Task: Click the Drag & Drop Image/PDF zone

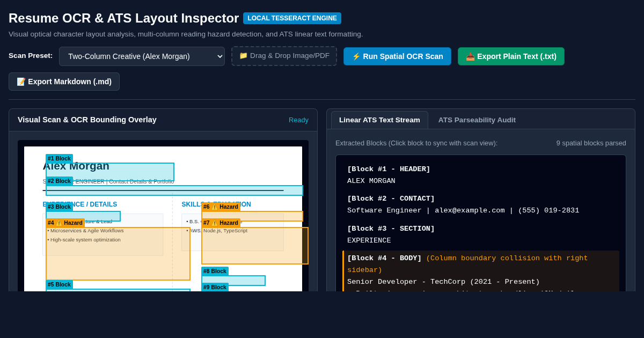Action: (284, 56)
